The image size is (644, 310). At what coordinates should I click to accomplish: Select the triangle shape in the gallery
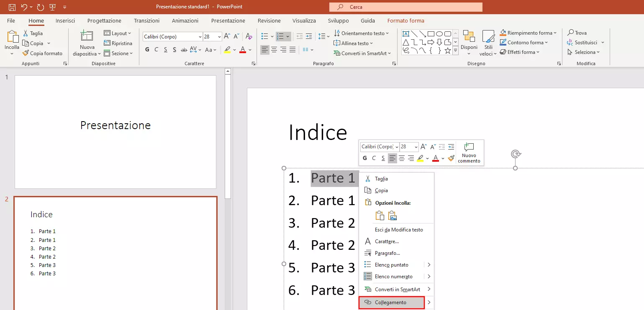pos(405,42)
